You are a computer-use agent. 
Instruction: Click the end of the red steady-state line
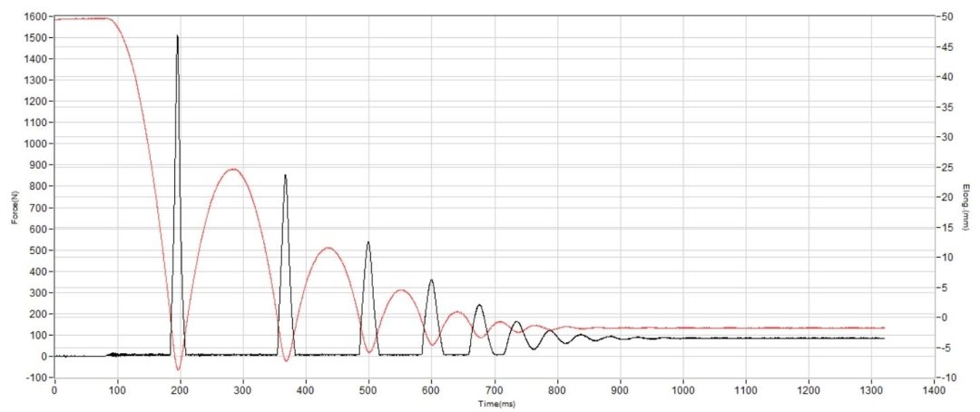coord(883,328)
